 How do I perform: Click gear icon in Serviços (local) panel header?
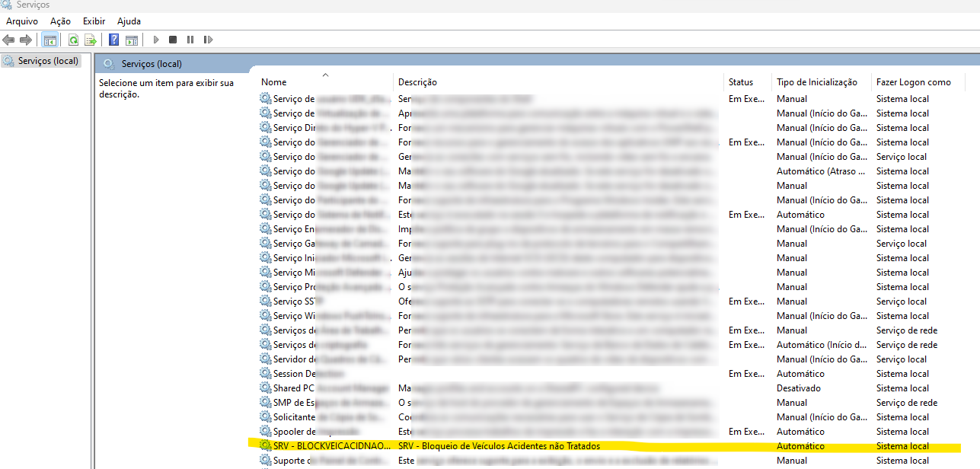(x=110, y=64)
